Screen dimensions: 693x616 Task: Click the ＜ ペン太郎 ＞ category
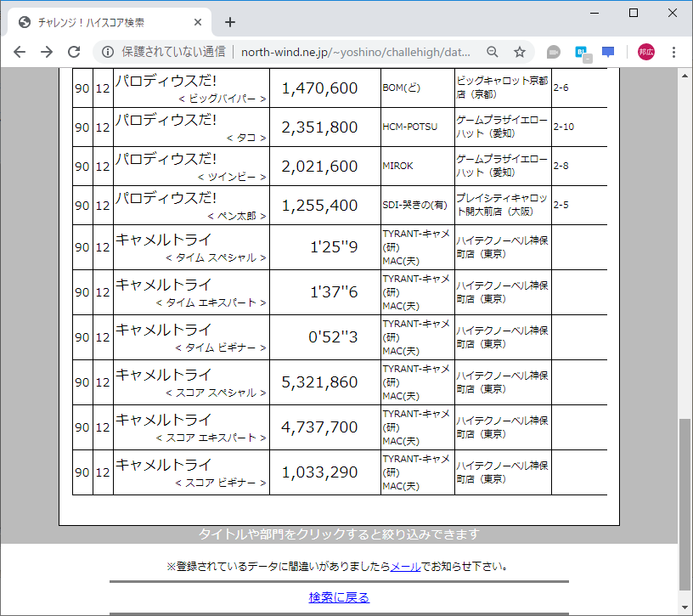(x=236, y=216)
